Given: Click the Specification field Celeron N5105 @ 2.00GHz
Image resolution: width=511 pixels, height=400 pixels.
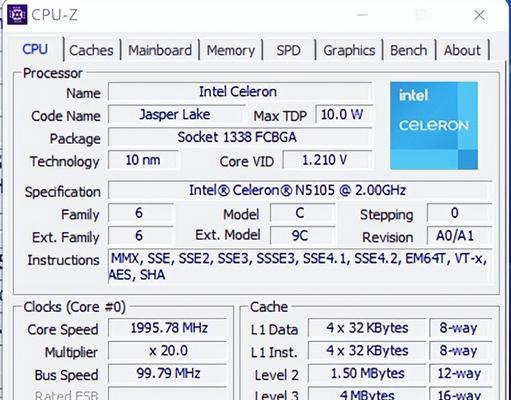Looking at the screenshot, I should click(x=300, y=190).
